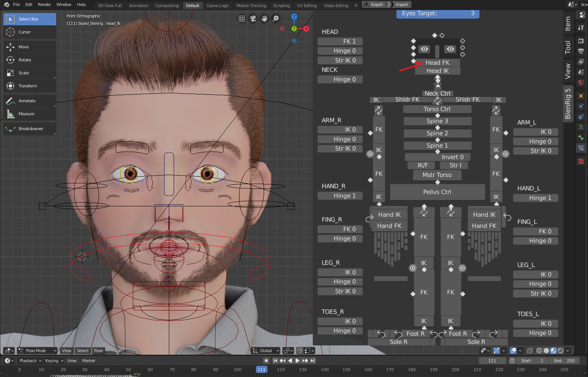Image resolution: width=588 pixels, height=377 pixels.
Task: Toggle viewport overlays button
Action: click(x=513, y=351)
